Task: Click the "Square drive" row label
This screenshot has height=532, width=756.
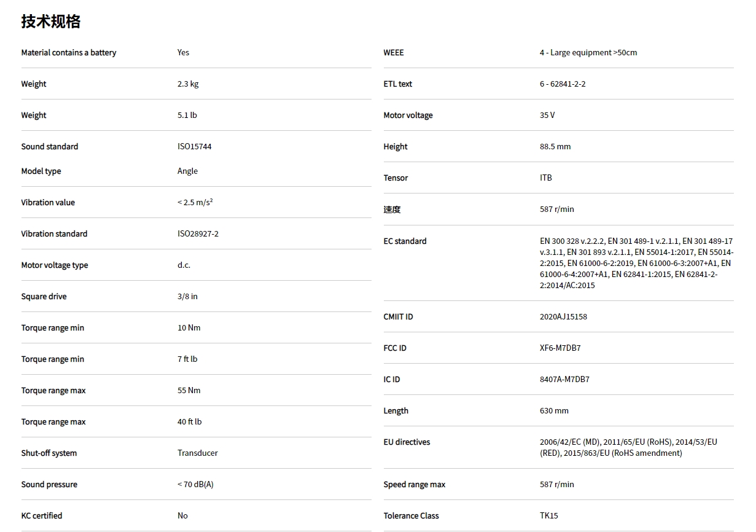Action: (44, 297)
